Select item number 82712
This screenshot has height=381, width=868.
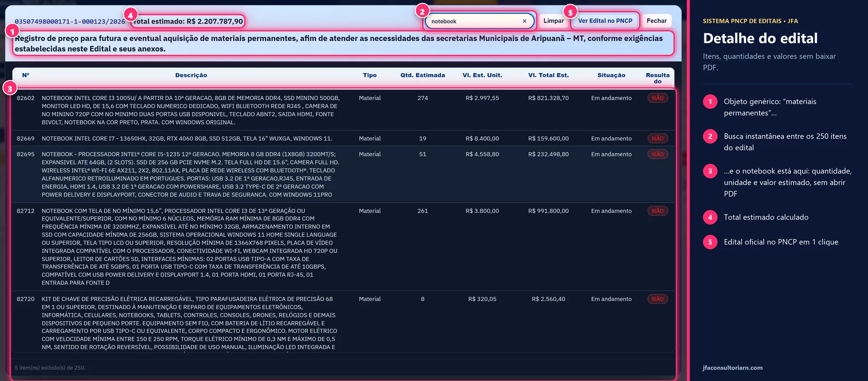[26, 211]
